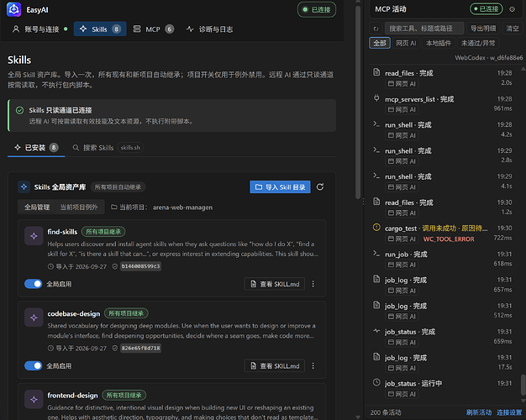Open the mcp_servers_list activity entry
The height and width of the screenshot is (420, 526).
click(x=443, y=103)
